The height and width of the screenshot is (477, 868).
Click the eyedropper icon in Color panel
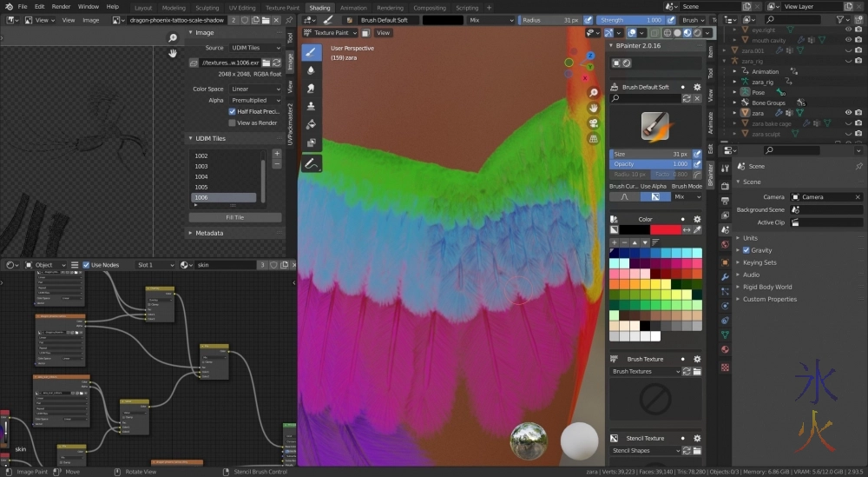(x=696, y=229)
